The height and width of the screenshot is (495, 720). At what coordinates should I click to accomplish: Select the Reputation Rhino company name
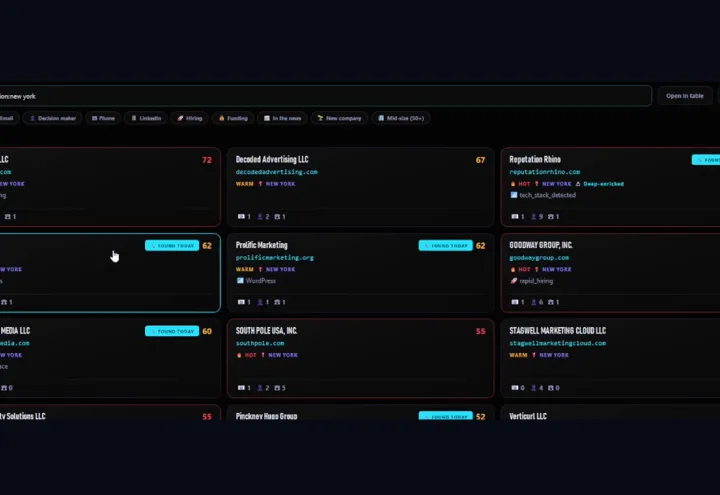(x=535, y=159)
